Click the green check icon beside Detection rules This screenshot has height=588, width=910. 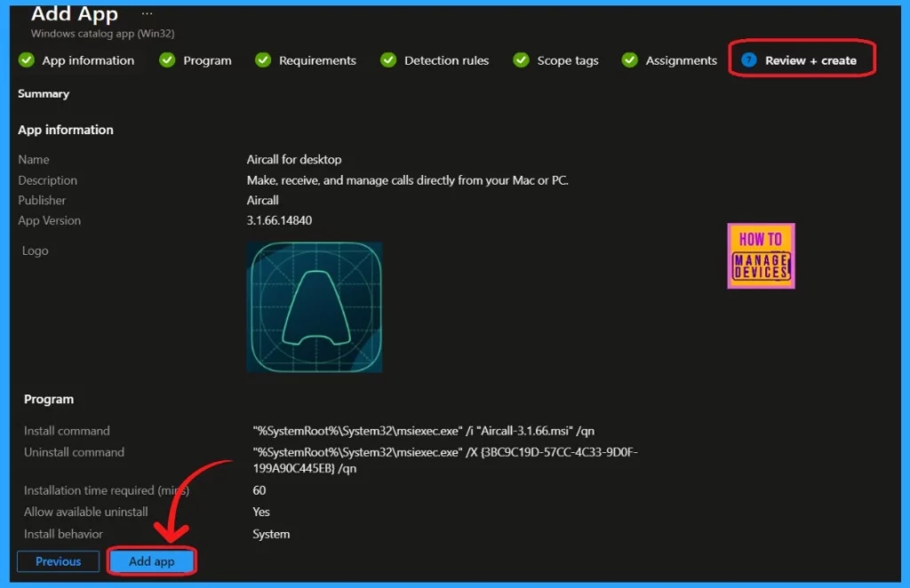point(388,60)
